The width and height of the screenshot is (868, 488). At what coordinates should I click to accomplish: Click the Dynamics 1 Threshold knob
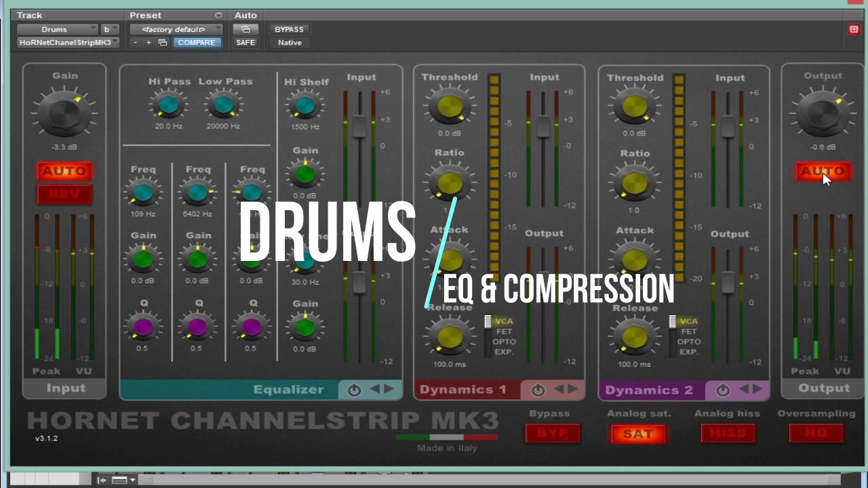(x=448, y=106)
